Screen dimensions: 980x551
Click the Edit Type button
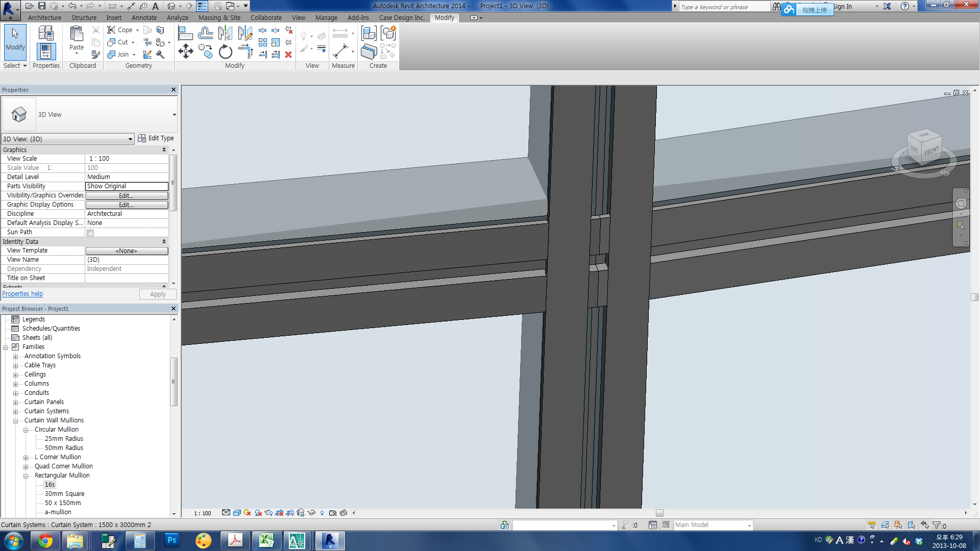(156, 138)
